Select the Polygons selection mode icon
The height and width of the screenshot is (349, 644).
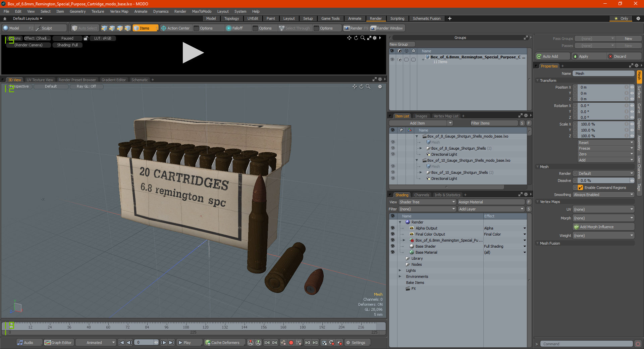120,28
